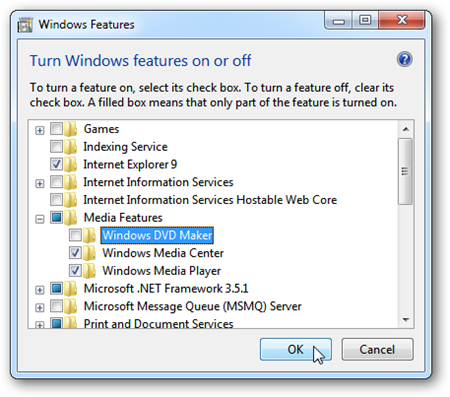
Task: Select the Indexing Service label
Action: [126, 147]
